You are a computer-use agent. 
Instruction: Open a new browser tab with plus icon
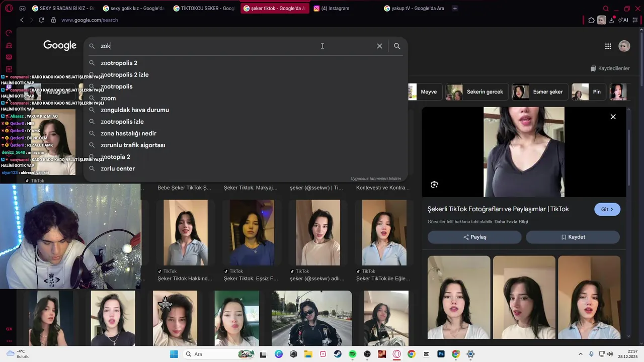[455, 8]
